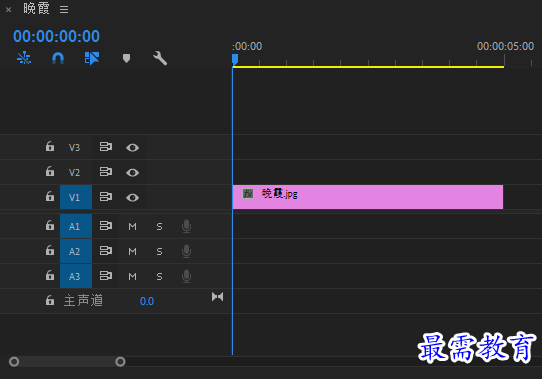
Task: Toggle lock on 主声道 master track
Action: [x=50, y=300]
